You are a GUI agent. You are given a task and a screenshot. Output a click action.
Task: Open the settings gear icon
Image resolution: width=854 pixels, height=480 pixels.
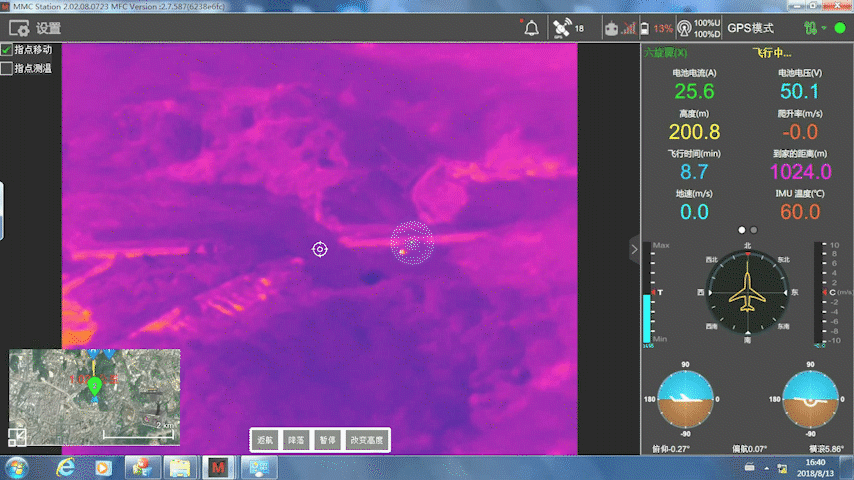point(20,28)
